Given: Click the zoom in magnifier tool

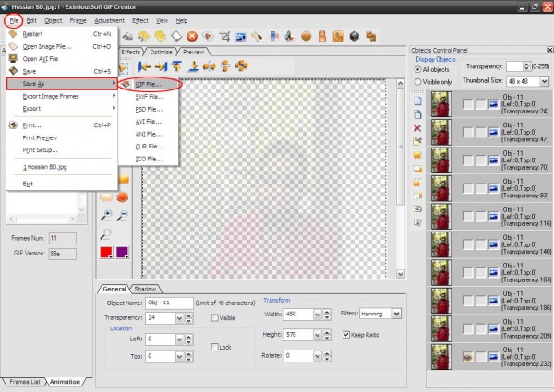Looking at the screenshot, I should [106, 215].
